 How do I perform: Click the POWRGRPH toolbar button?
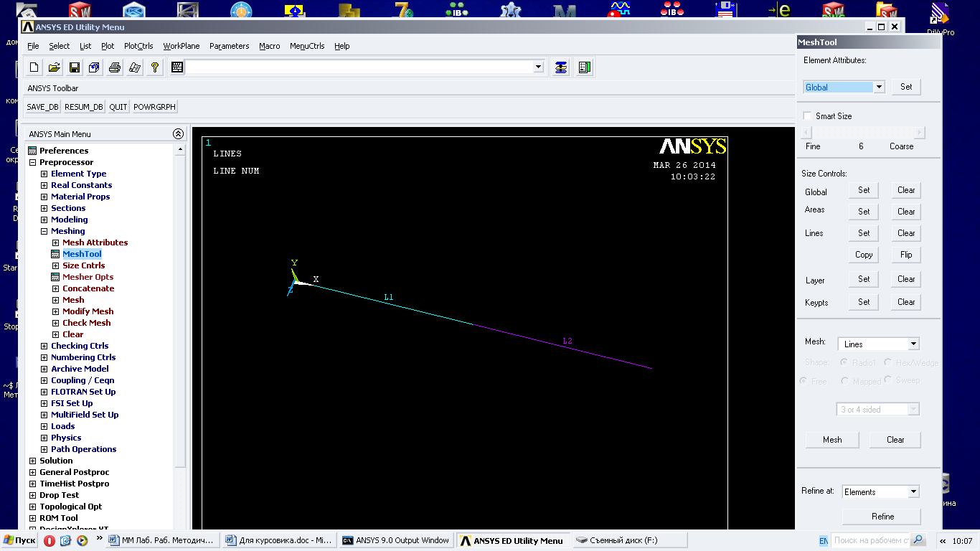pos(154,107)
